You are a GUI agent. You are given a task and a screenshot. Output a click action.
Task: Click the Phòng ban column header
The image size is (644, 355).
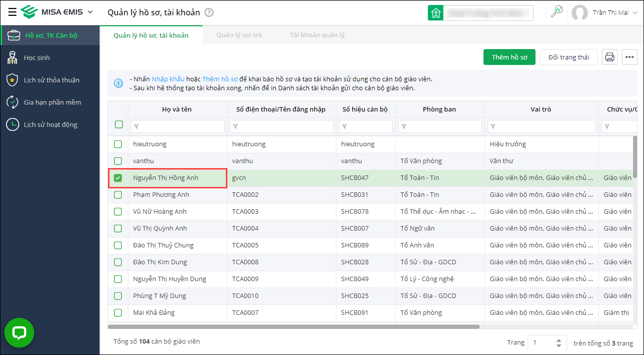coord(439,109)
